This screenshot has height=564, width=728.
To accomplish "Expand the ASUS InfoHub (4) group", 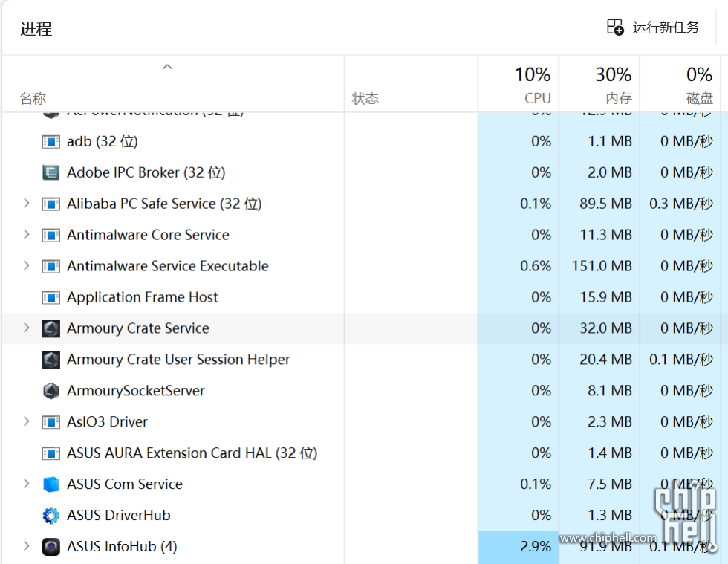I will click(x=27, y=546).
